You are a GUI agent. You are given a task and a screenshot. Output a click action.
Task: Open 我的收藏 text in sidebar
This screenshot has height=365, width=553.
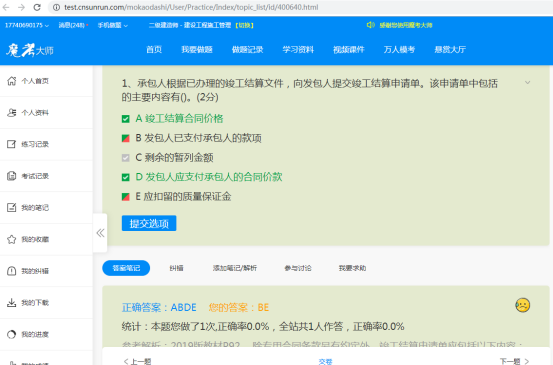[x=35, y=239]
